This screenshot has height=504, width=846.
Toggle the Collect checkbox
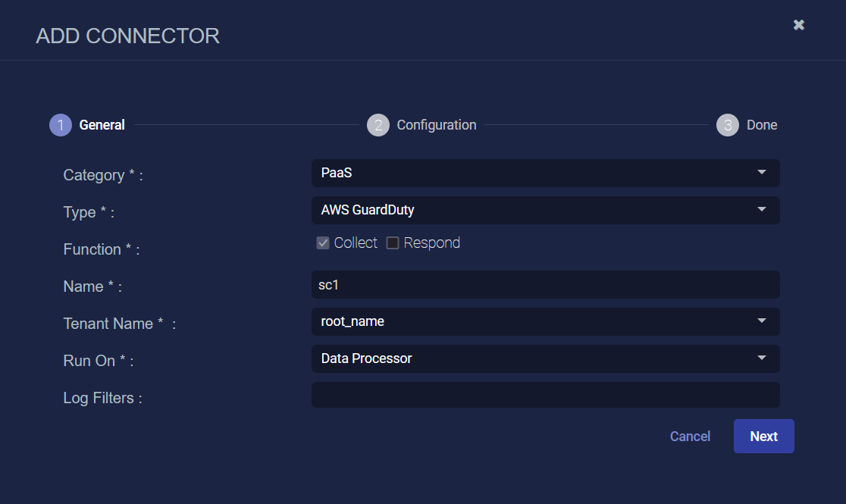pyautogui.click(x=323, y=243)
